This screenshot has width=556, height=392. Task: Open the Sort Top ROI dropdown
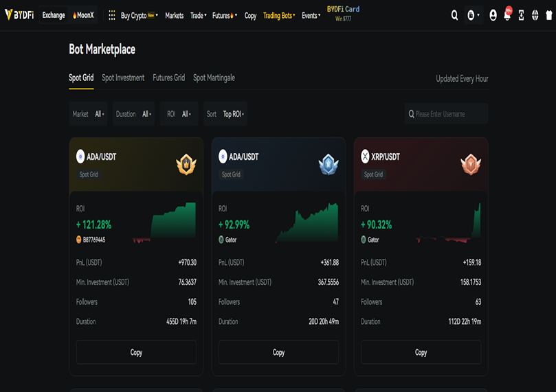pos(225,114)
